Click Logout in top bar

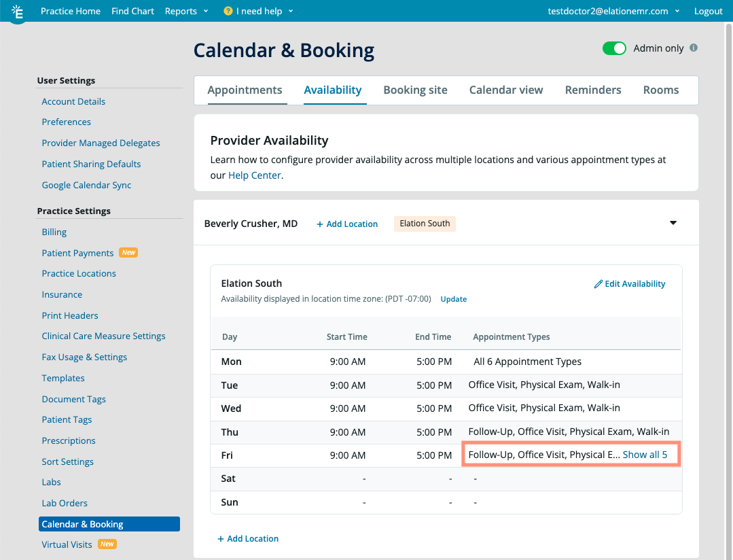[x=709, y=12]
